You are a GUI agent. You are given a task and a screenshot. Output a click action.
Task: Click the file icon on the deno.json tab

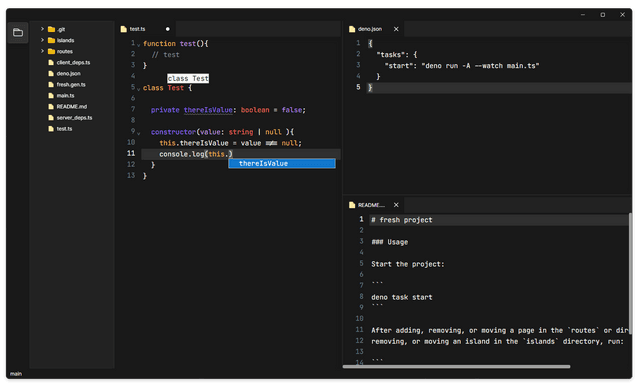pos(352,29)
